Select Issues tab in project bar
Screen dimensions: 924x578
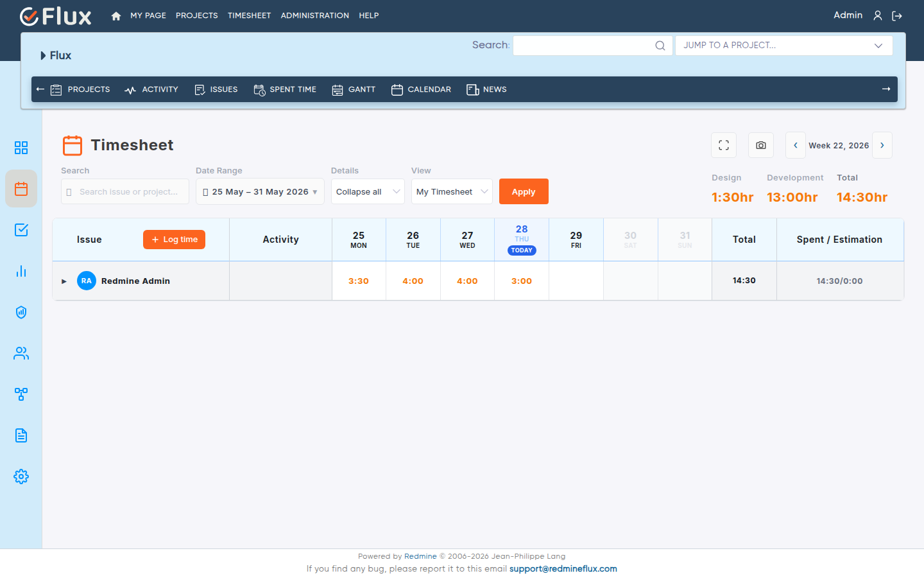[216, 89]
